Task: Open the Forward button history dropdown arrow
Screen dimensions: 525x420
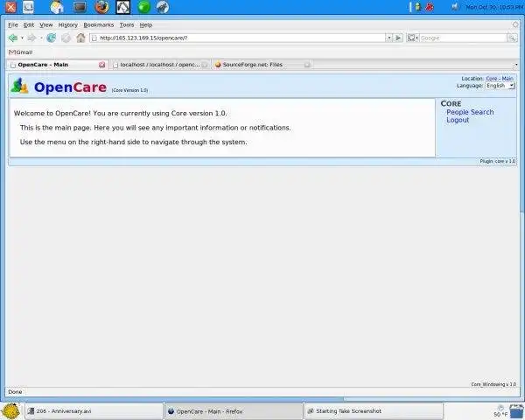Action: 41,38
